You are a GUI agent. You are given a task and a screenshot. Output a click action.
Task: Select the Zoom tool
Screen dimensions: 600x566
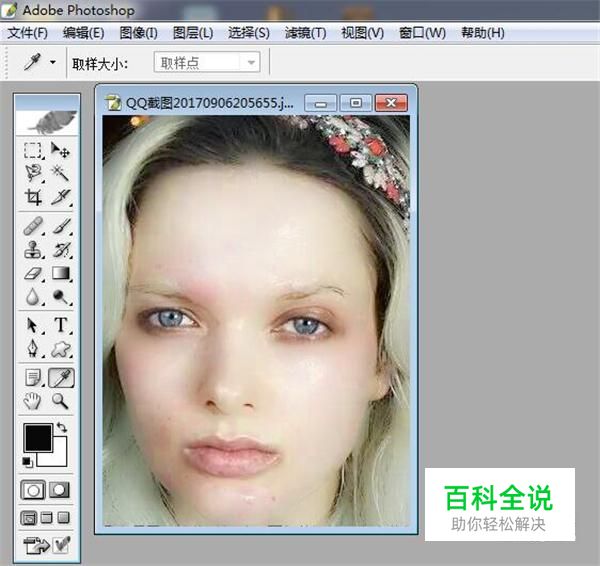[60, 401]
